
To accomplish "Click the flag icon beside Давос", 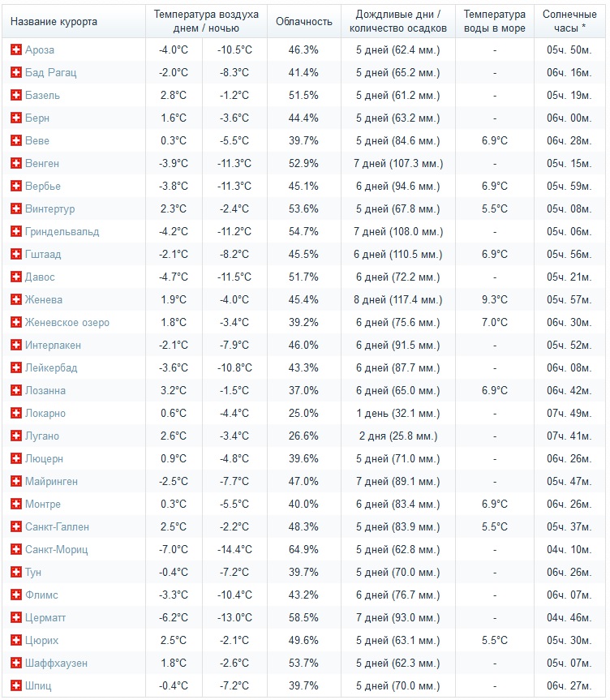I will click(16, 277).
